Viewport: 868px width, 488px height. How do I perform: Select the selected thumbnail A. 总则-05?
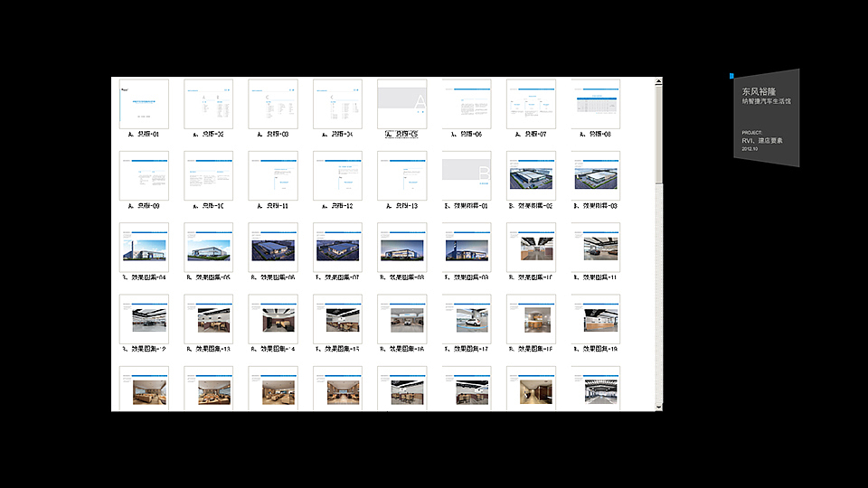[x=401, y=104]
